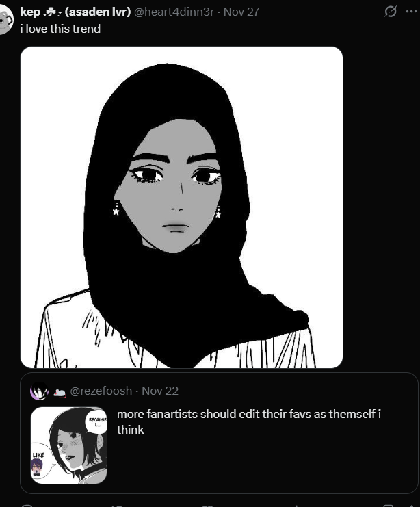Open kep's profile avatar
The height and width of the screenshot is (507, 420).
[x=5, y=19]
